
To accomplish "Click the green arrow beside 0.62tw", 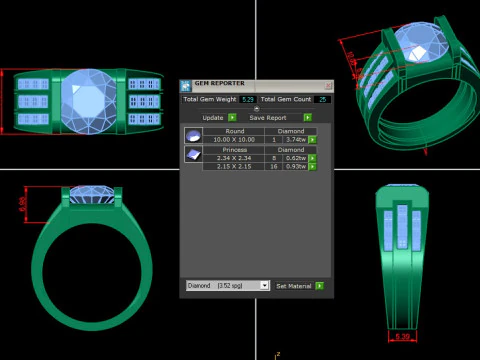I will pyautogui.click(x=312, y=158).
